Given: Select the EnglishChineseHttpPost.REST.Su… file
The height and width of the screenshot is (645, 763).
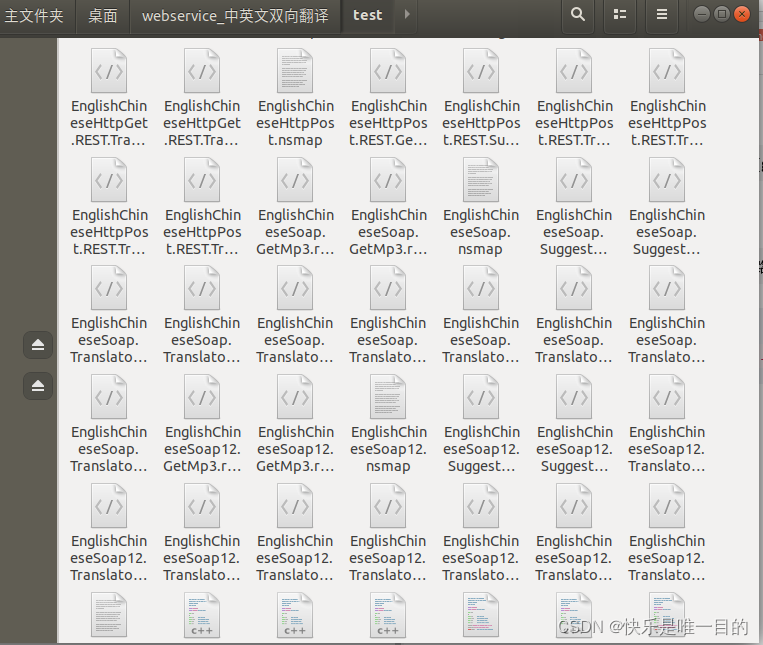Looking at the screenshot, I should pos(481,98).
